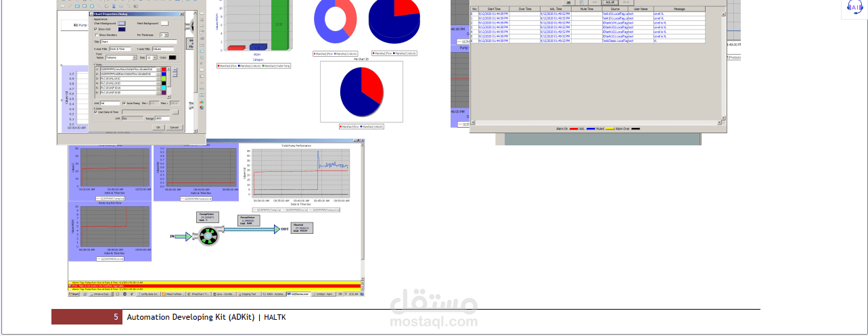Click the X-axis Range field
The image size is (868, 336).
tap(162, 118)
